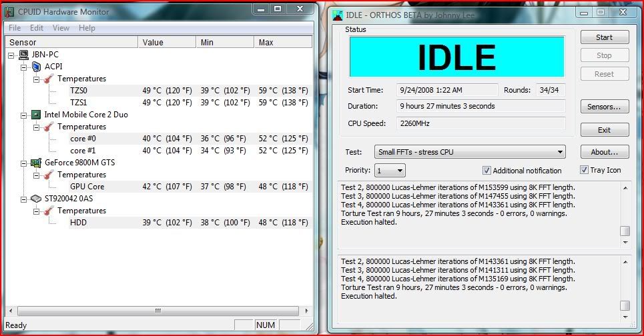This screenshot has width=644, height=336.
Task: Click the Start Time field
Action: [x=447, y=90]
